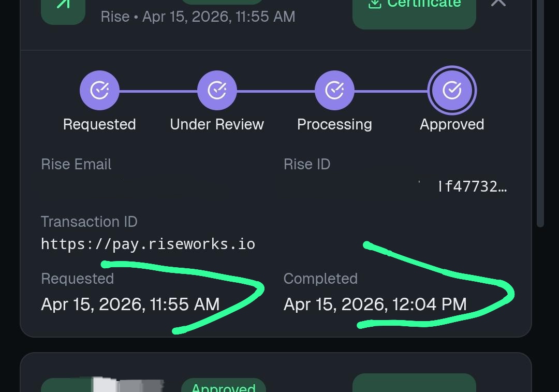
Task: Select the Under Review step circle icon
Action: point(217,90)
